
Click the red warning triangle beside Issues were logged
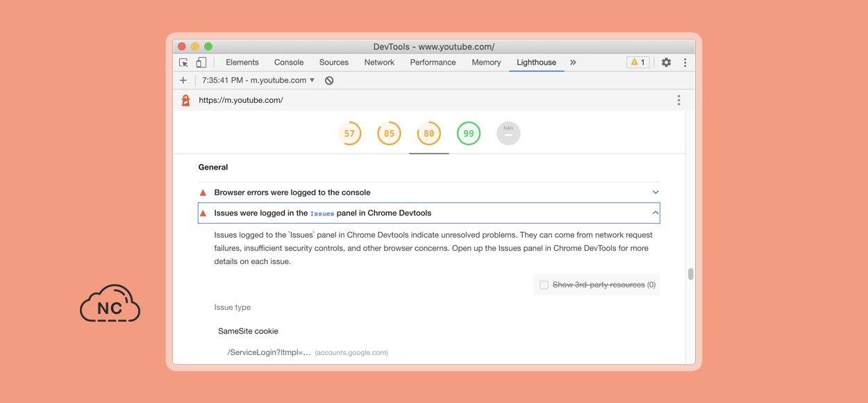[203, 213]
